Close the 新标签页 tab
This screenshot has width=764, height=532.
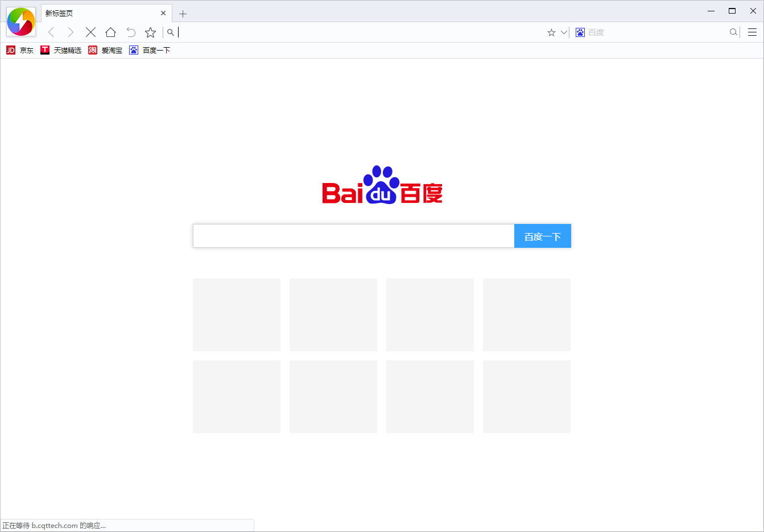(163, 13)
